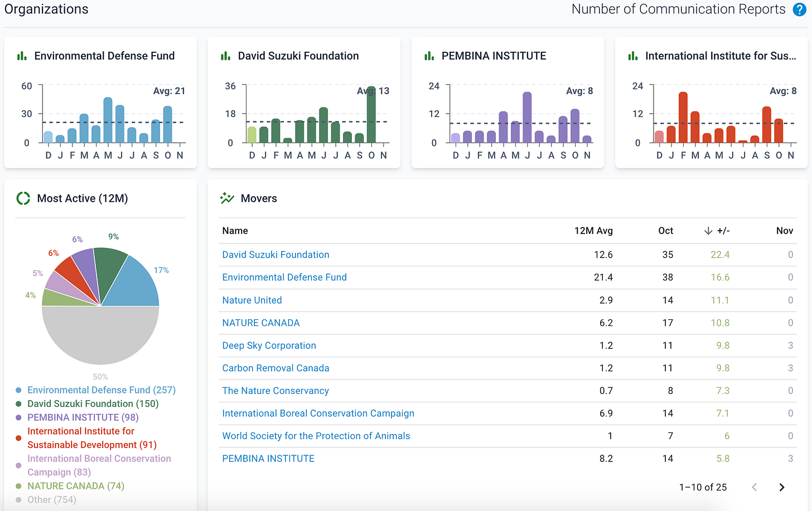
Task: Click Avg: 21 label in Environmental Defense chart
Action: pos(169,91)
